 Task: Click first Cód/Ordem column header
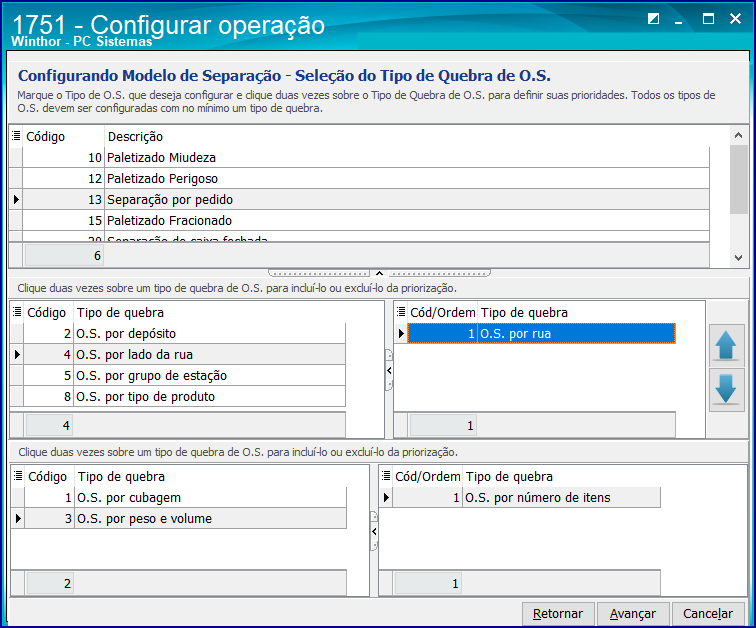[x=443, y=313]
